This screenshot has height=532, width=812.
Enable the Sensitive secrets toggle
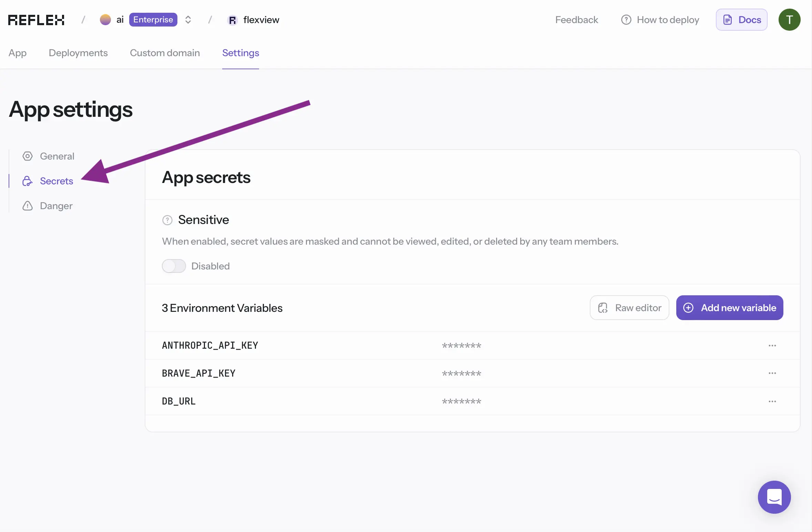(174, 266)
